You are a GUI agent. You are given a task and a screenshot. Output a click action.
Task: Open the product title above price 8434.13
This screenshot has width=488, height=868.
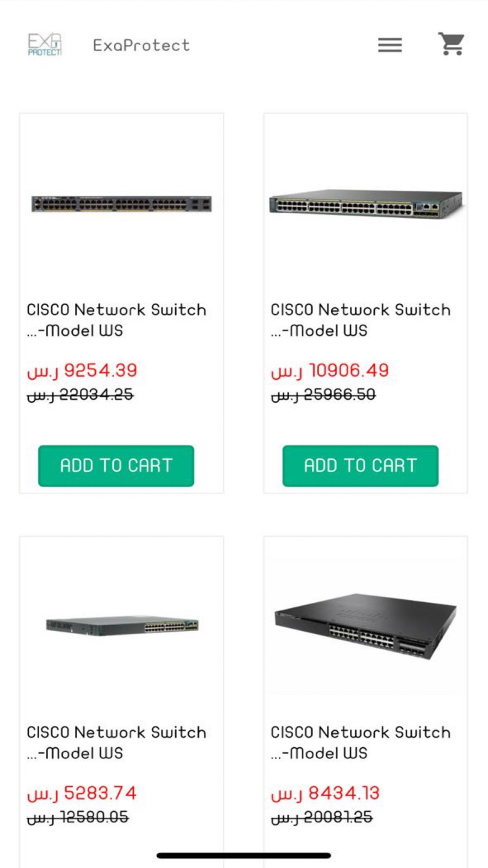point(361,743)
